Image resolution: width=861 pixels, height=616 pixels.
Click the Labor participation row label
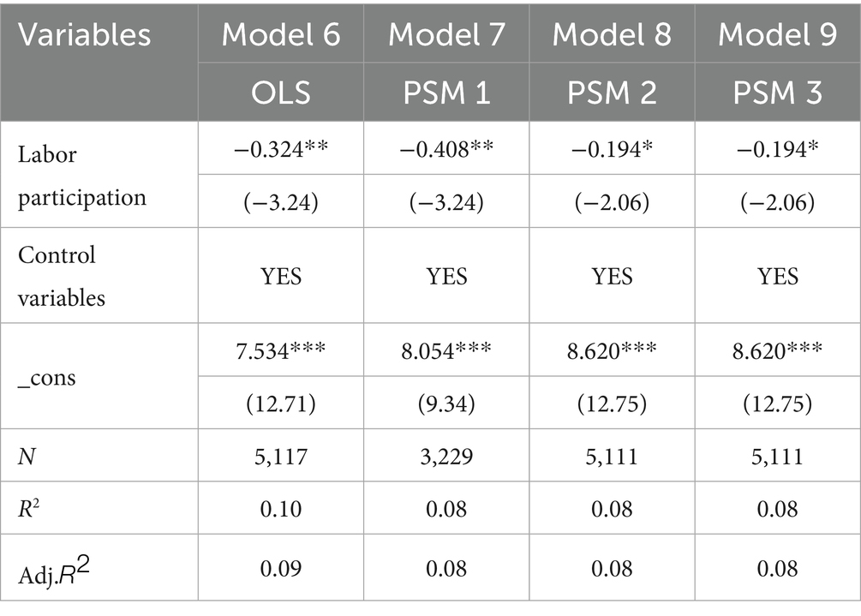coord(81,177)
